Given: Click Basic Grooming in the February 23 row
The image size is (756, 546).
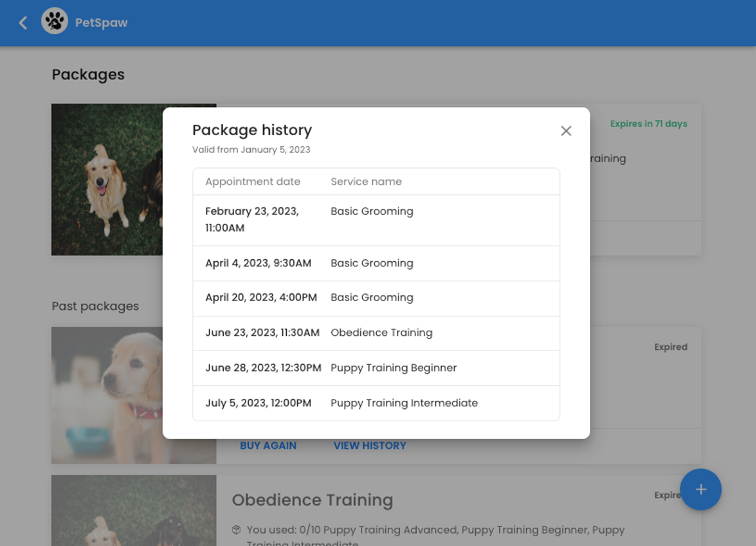Looking at the screenshot, I should pyautogui.click(x=371, y=211).
